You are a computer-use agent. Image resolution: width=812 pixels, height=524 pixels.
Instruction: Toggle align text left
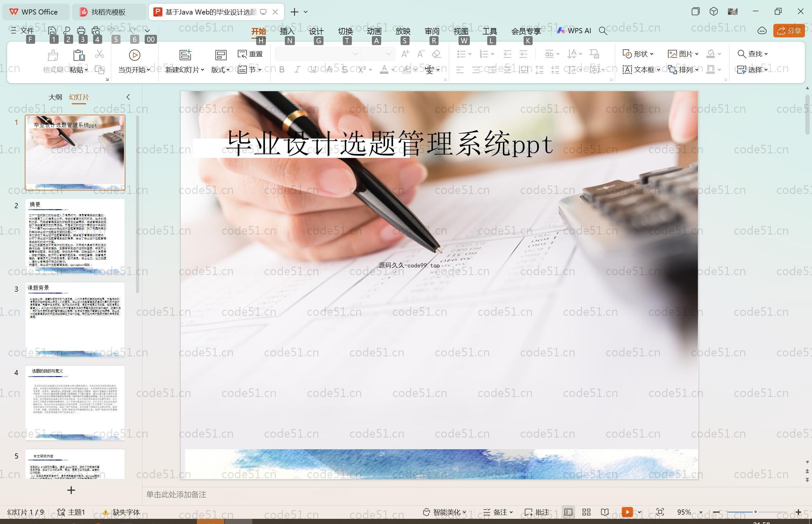pos(460,70)
